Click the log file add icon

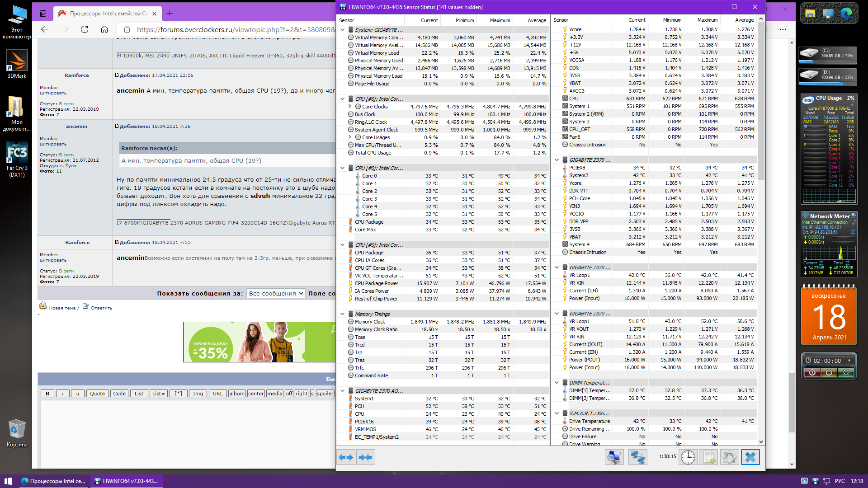[x=709, y=457]
